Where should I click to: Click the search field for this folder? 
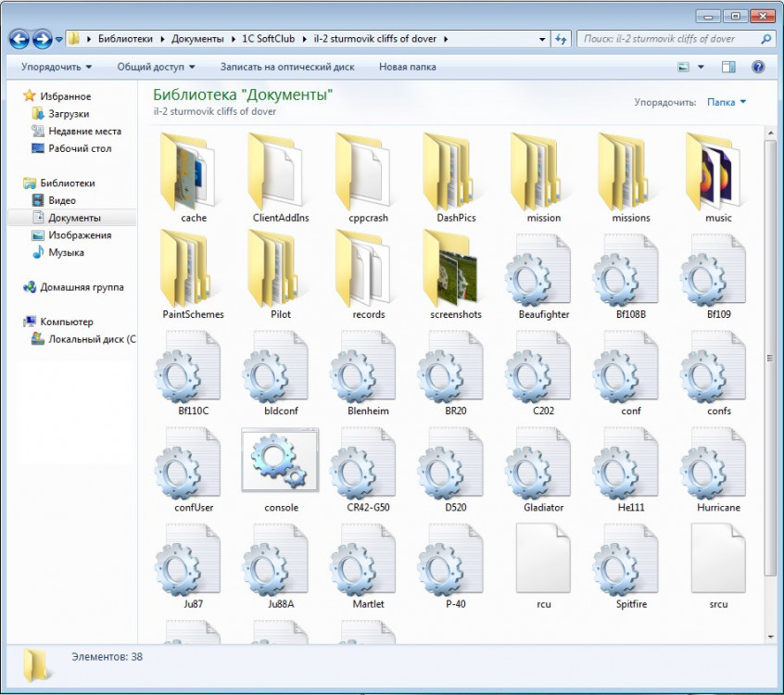(x=669, y=39)
